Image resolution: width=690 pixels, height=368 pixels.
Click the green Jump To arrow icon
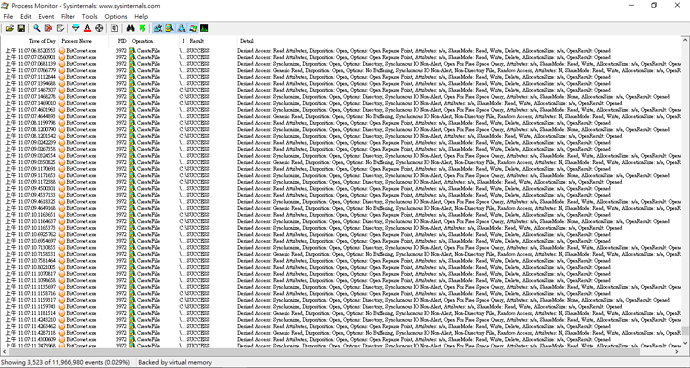(142, 28)
